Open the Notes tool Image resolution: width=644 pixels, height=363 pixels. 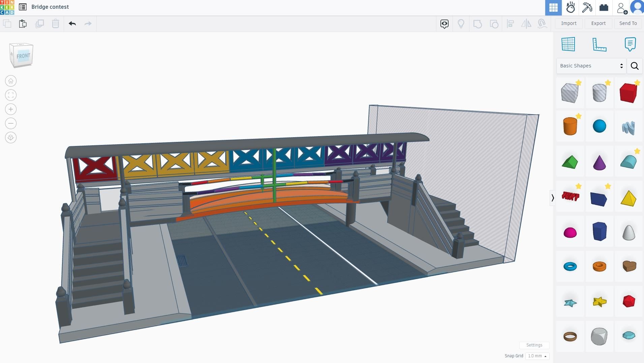630,44
